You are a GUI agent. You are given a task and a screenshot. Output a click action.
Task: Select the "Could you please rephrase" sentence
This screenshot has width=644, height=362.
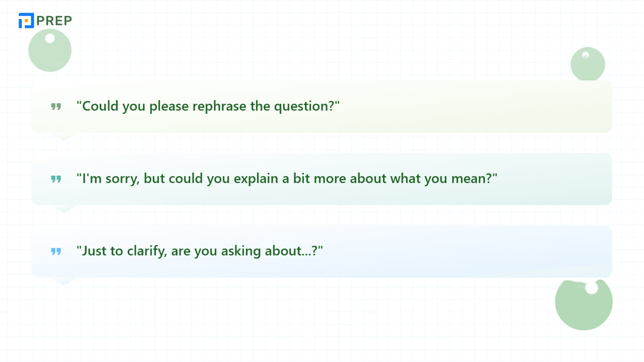(x=208, y=106)
